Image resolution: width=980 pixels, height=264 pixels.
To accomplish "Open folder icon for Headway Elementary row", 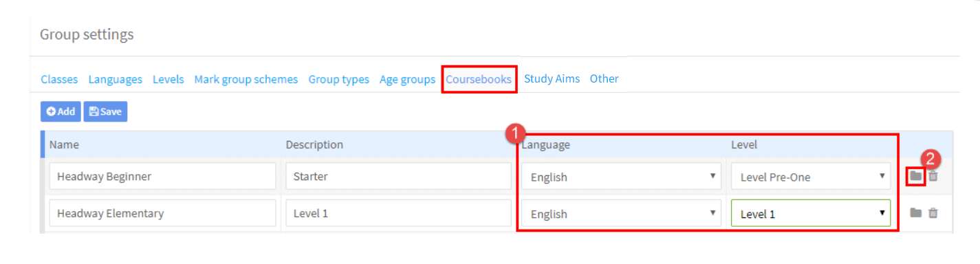I will click(915, 213).
